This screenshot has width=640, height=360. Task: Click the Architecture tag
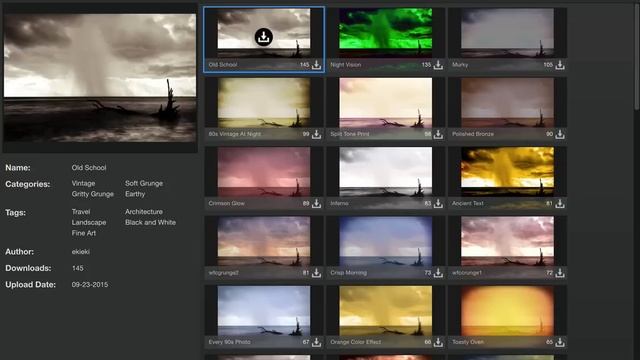[144, 212]
